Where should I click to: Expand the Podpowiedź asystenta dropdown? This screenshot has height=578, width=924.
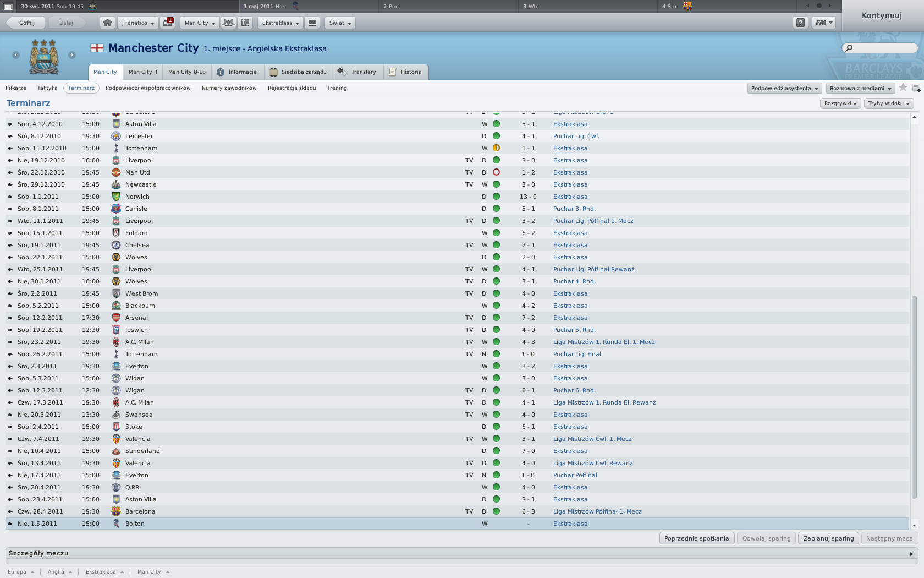tap(784, 88)
